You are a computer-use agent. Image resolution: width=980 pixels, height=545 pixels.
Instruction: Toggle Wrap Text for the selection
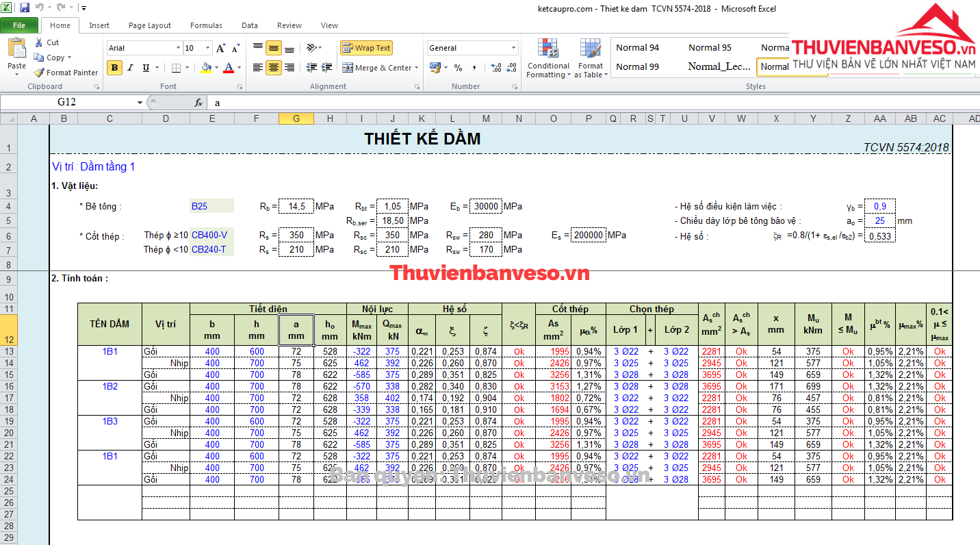[366, 48]
